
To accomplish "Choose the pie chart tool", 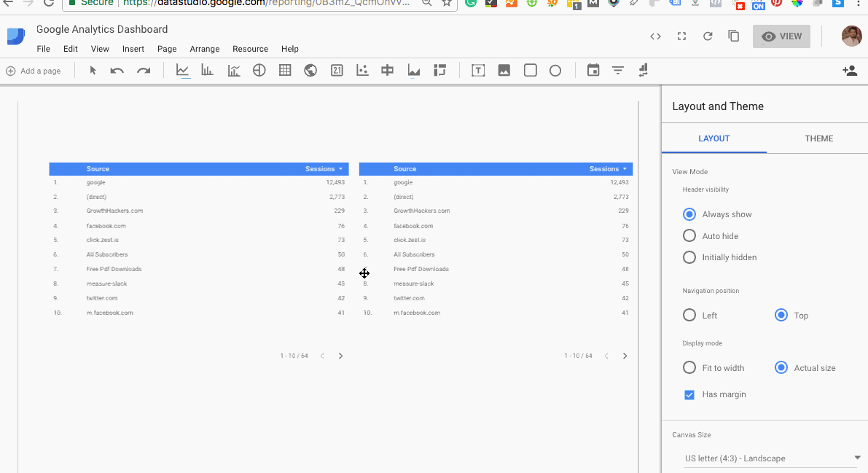I will click(x=259, y=71).
